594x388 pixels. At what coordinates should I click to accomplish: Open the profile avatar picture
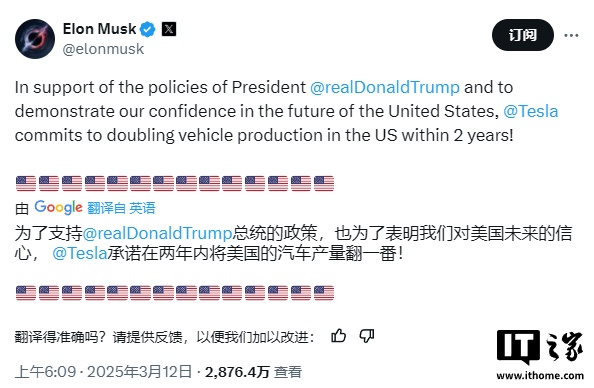pos(35,39)
